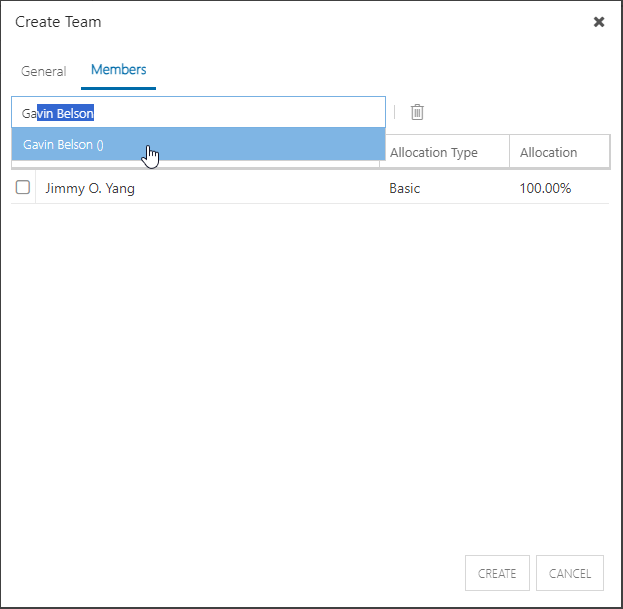Click the blank right side of the search field
Viewport: 623px width, 609px height.
click(x=238, y=112)
